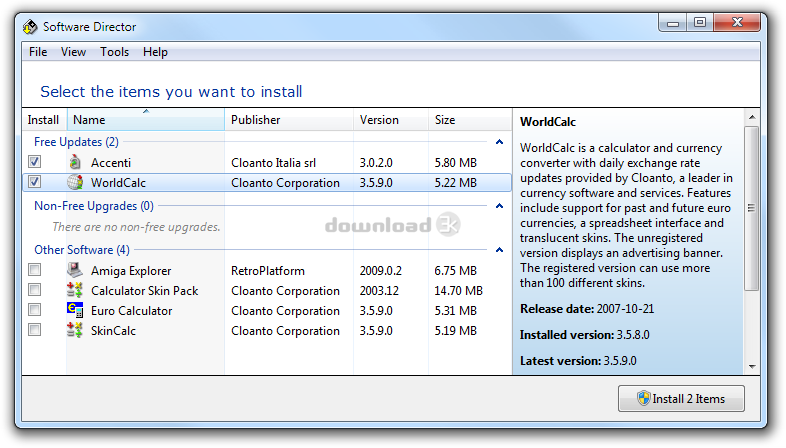Open the View menu
786x448 pixels.
pyautogui.click(x=73, y=52)
